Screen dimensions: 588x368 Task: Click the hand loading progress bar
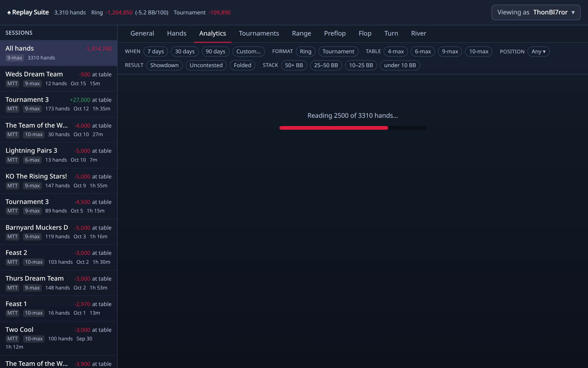pyautogui.click(x=352, y=128)
